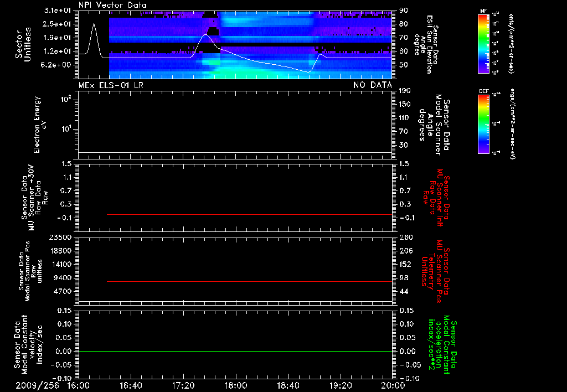Click the '16:40' time axis label
This screenshot has height=392, width=567.
click(x=131, y=385)
